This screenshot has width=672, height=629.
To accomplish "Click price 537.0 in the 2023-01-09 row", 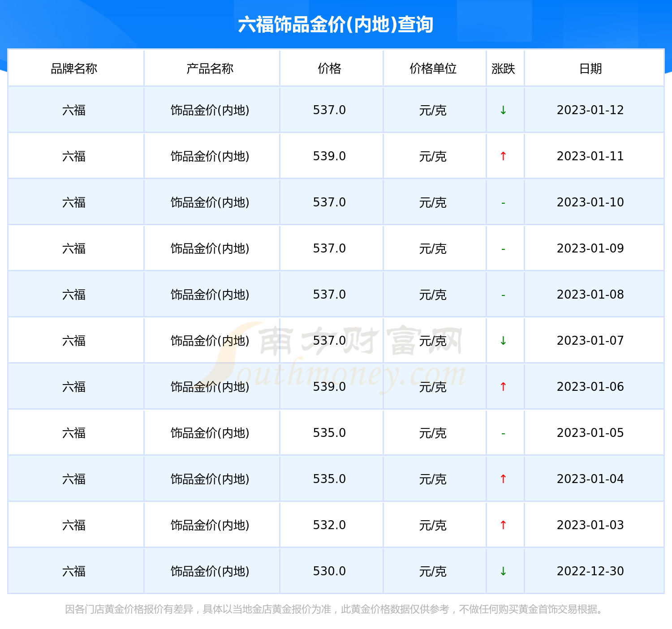I will pos(329,248).
